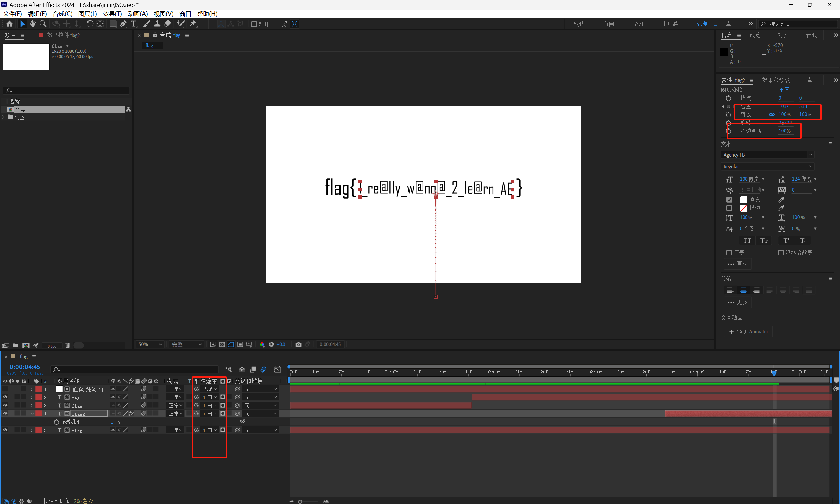Switch to the 默认 workspace
Image resolution: width=840 pixels, height=504 pixels.
coord(579,24)
